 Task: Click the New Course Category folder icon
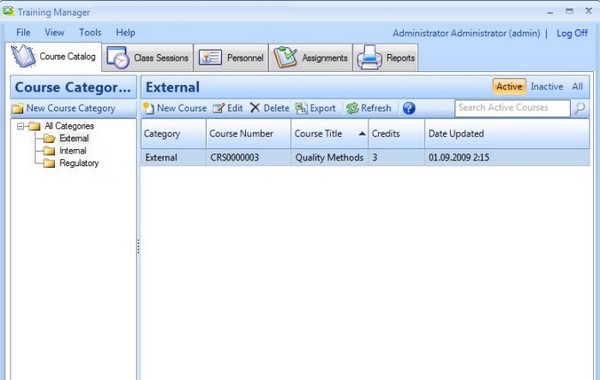pyautogui.click(x=18, y=109)
